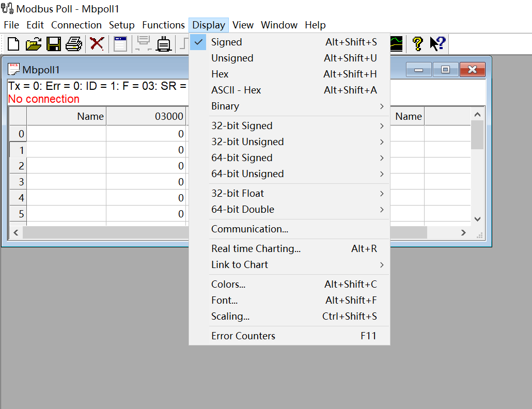Click Modbus Poll application title icon

click(7, 8)
